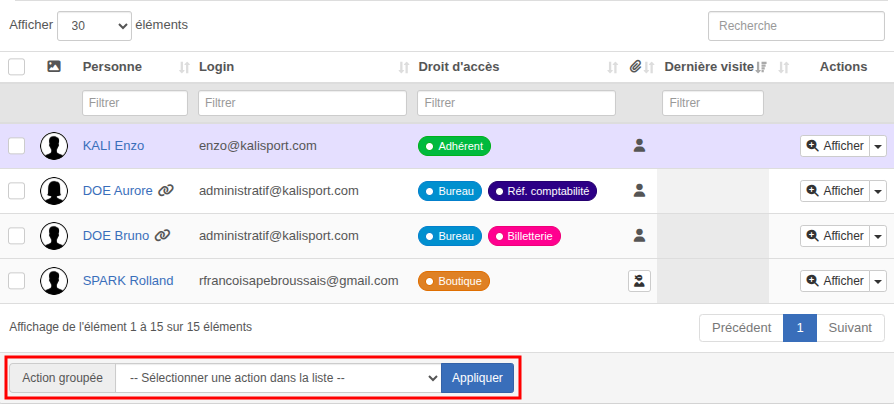The height and width of the screenshot is (404, 894).
Task: Click the Bureau badge in DOE Aurore's row
Action: tap(450, 191)
